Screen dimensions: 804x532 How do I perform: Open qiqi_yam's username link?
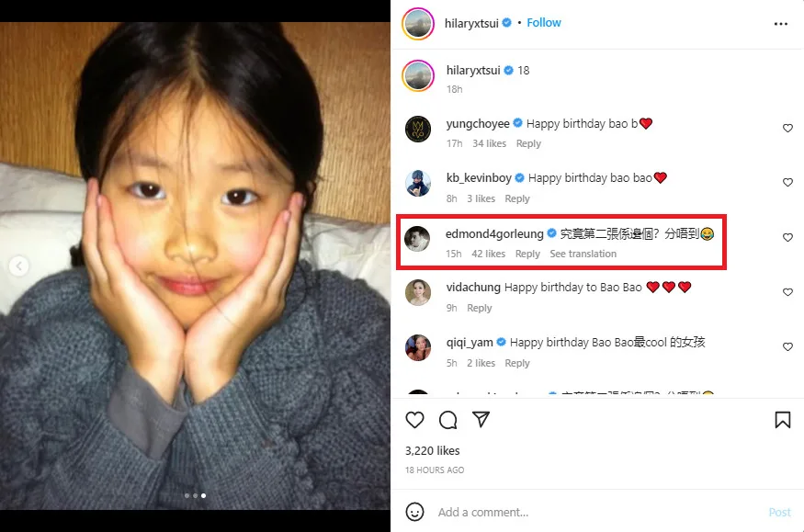[470, 343]
